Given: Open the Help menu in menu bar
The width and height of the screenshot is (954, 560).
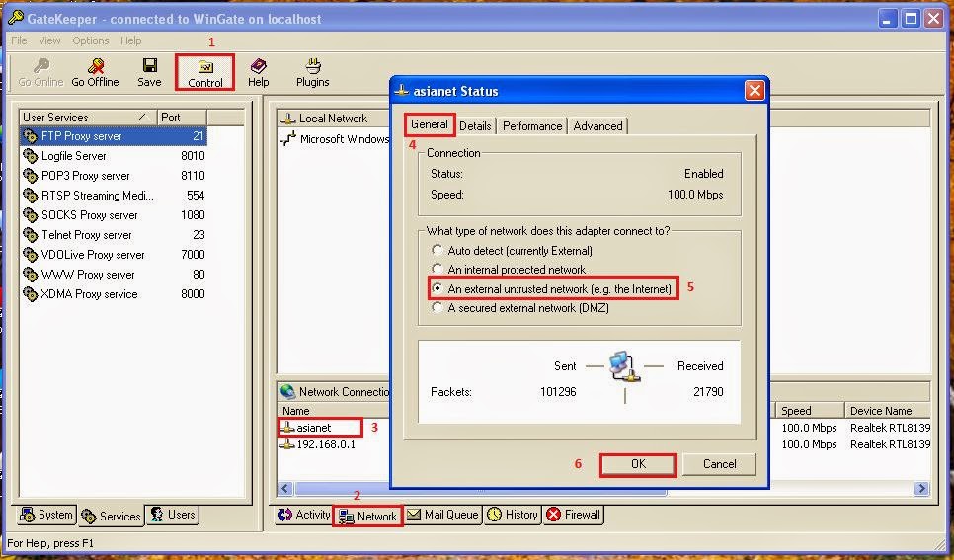Looking at the screenshot, I should [130, 40].
